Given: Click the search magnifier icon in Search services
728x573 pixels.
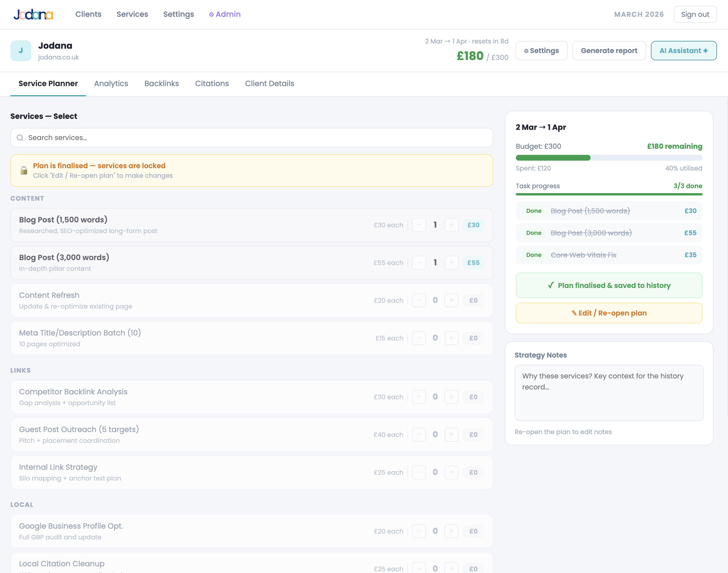Looking at the screenshot, I should tap(20, 137).
